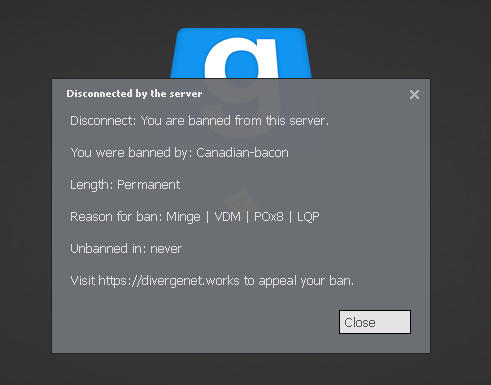
Task: Click the "Unbanned in:" label
Action: point(108,249)
